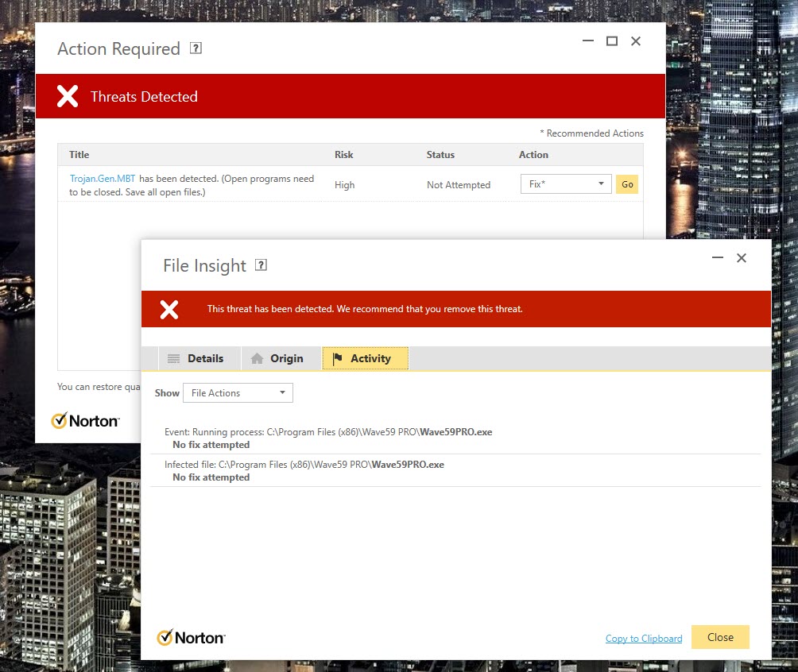
Task: Click the Threats Detected heading text
Action: point(144,97)
